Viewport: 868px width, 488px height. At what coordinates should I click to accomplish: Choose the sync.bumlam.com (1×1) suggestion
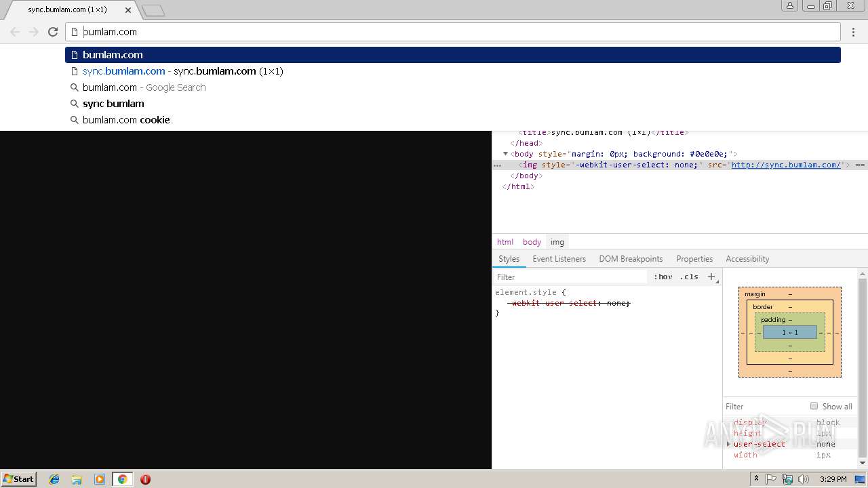453,71
